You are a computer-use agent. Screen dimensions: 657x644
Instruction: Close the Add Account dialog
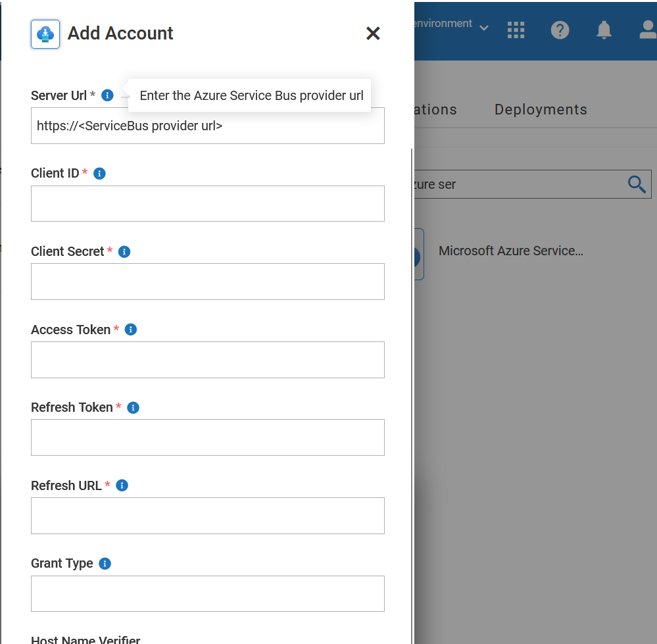click(373, 33)
